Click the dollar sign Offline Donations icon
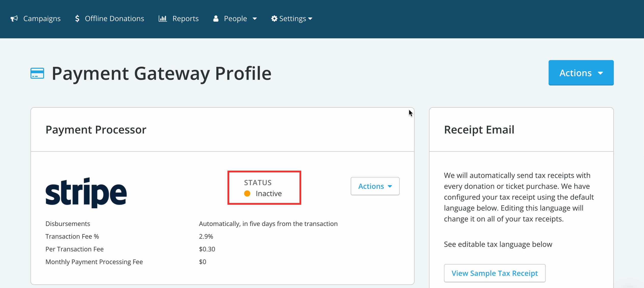This screenshot has height=288, width=644. tap(78, 18)
